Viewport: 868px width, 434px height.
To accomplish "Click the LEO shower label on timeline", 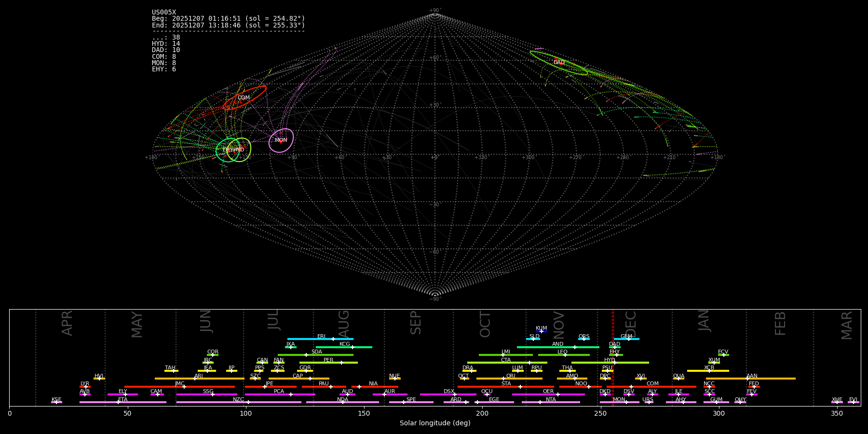I will 562,352.
